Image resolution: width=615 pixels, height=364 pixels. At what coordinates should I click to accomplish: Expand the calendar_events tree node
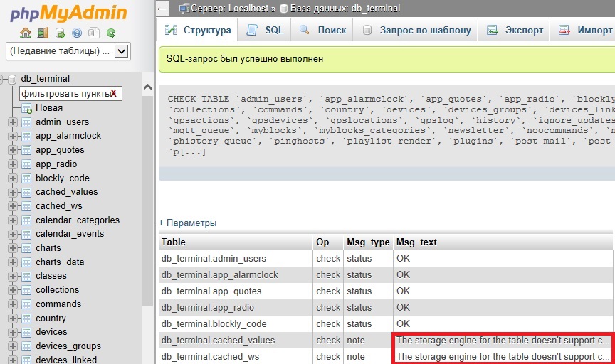click(x=13, y=234)
